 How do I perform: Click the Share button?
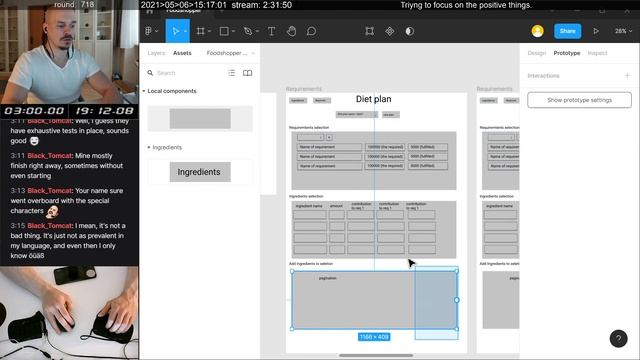pos(567,31)
